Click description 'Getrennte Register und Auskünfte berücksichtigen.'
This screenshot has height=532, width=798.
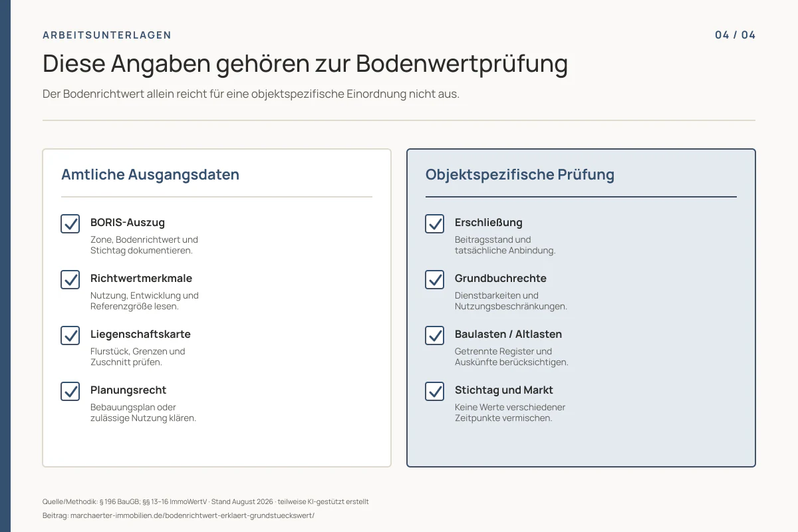click(x=512, y=357)
